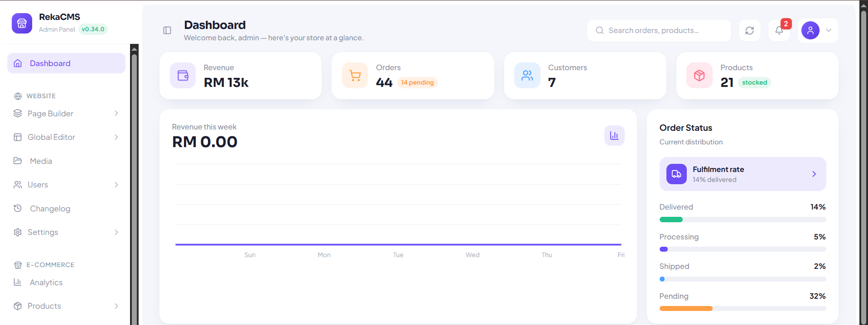Screen dimensions: 868x325
Task: Expand the Settings submenu chevron
Action: click(x=116, y=232)
